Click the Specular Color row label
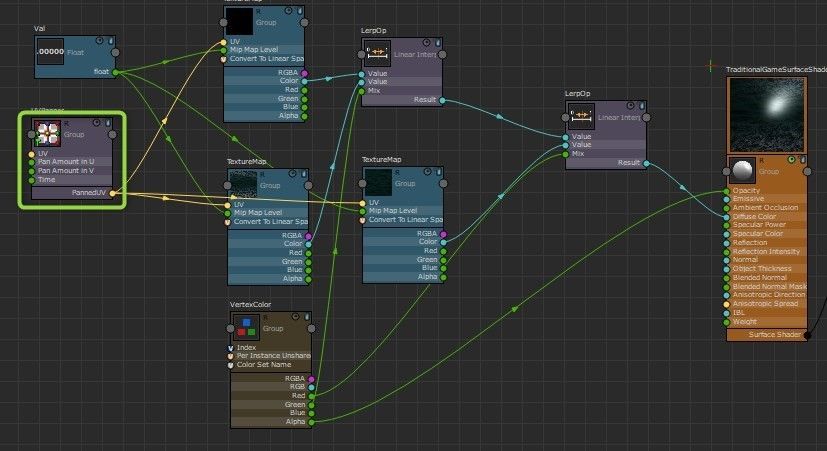The width and height of the screenshot is (827, 451). (758, 234)
